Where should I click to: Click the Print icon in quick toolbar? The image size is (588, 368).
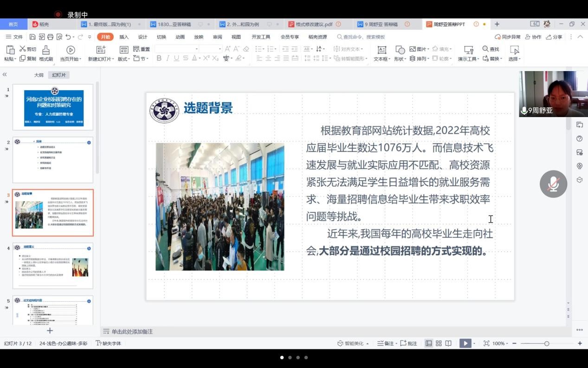[50, 37]
